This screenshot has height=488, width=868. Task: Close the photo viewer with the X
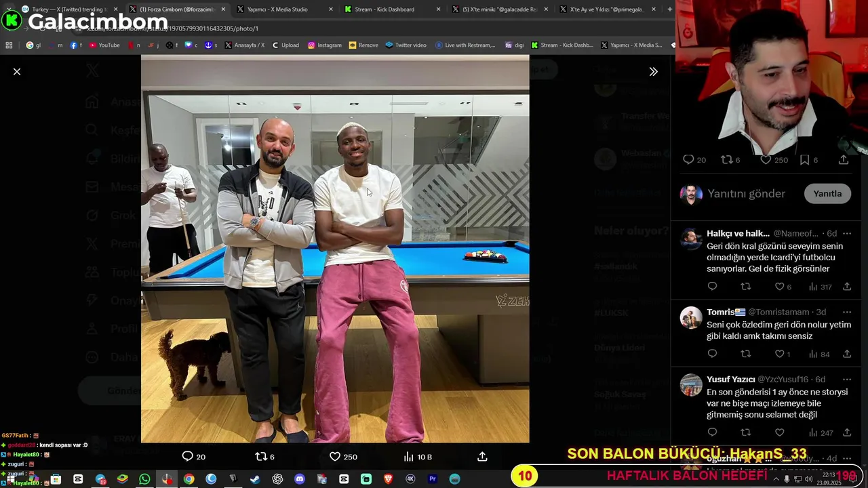(17, 71)
